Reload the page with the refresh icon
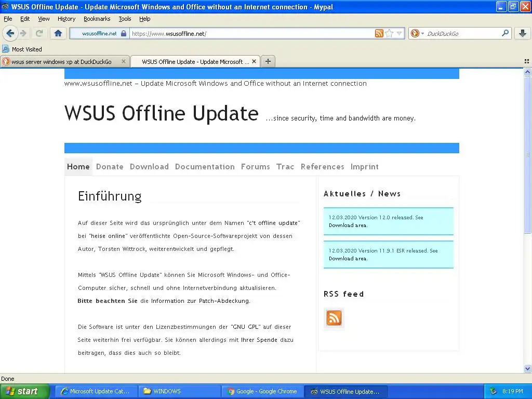 (x=39, y=33)
